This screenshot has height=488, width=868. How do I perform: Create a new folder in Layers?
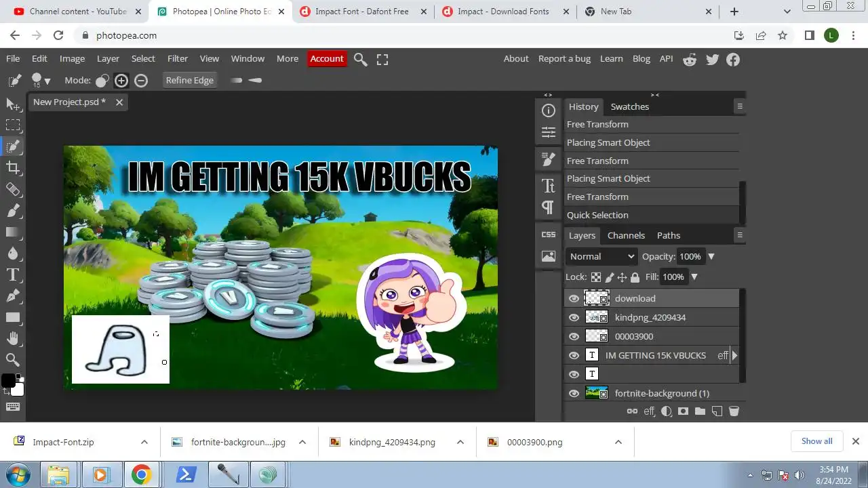click(700, 411)
